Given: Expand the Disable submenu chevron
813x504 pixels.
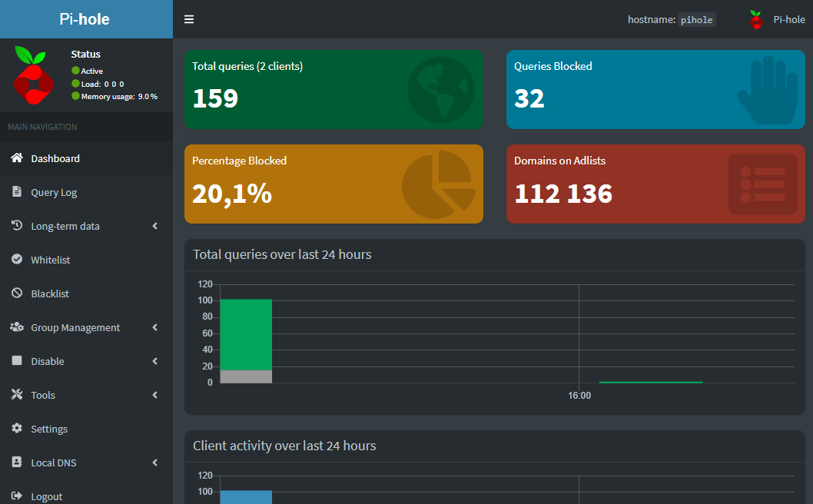Looking at the screenshot, I should click(155, 361).
